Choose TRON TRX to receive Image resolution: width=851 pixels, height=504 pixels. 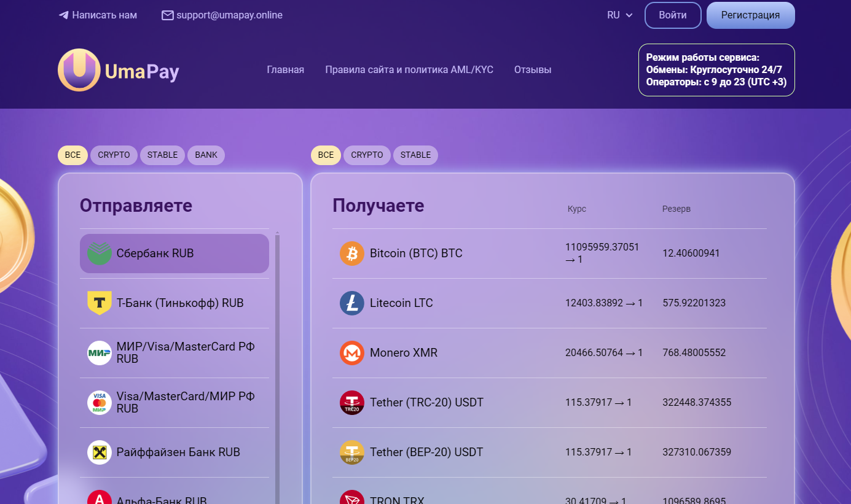(x=549, y=494)
